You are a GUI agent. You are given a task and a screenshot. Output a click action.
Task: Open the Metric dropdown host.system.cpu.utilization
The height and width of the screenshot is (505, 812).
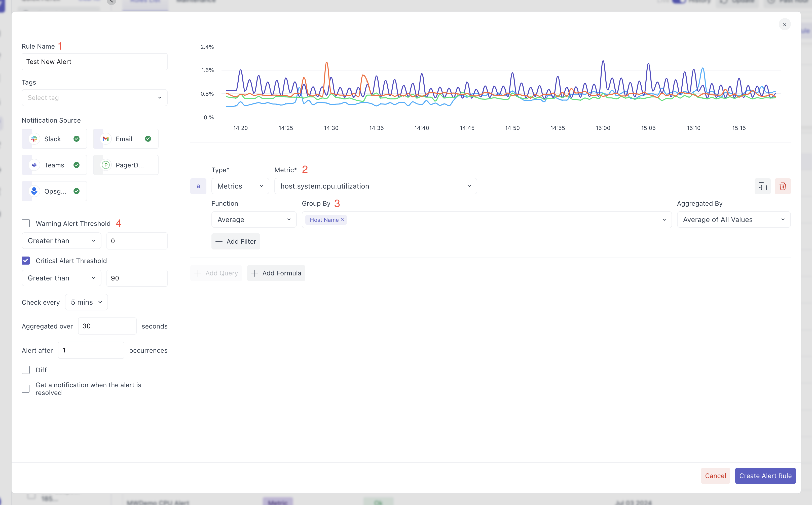[x=376, y=186]
